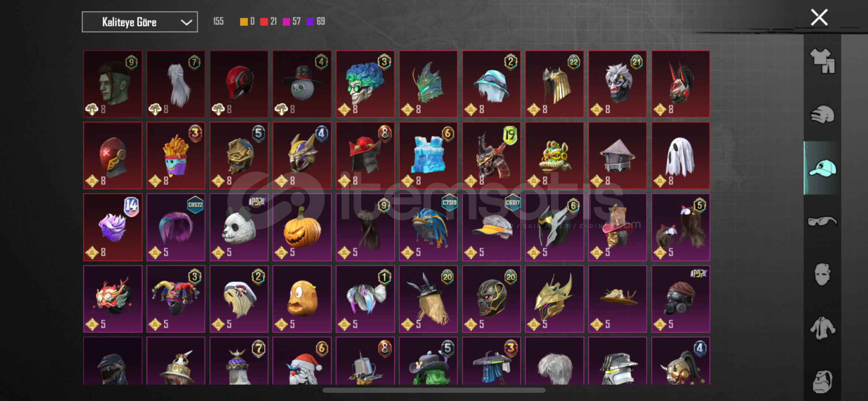Click the dropdown chevron arrow
Screen dimensions: 868x401
186,22
